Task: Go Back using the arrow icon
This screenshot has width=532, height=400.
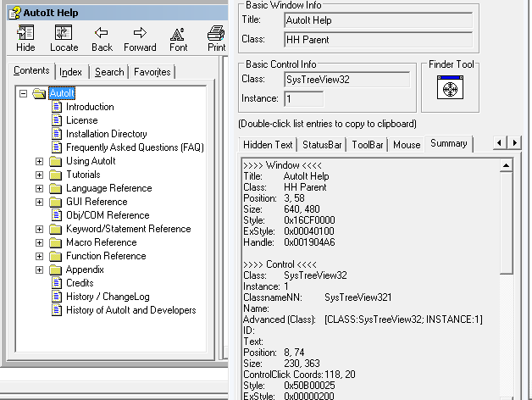Action: coord(102,33)
